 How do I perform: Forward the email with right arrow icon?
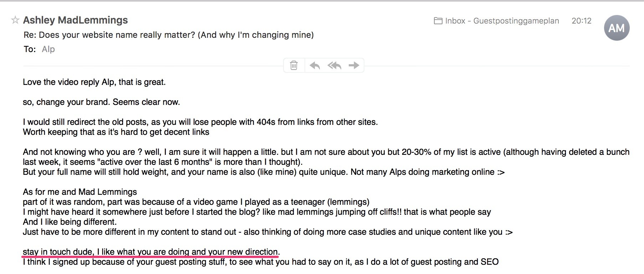354,65
